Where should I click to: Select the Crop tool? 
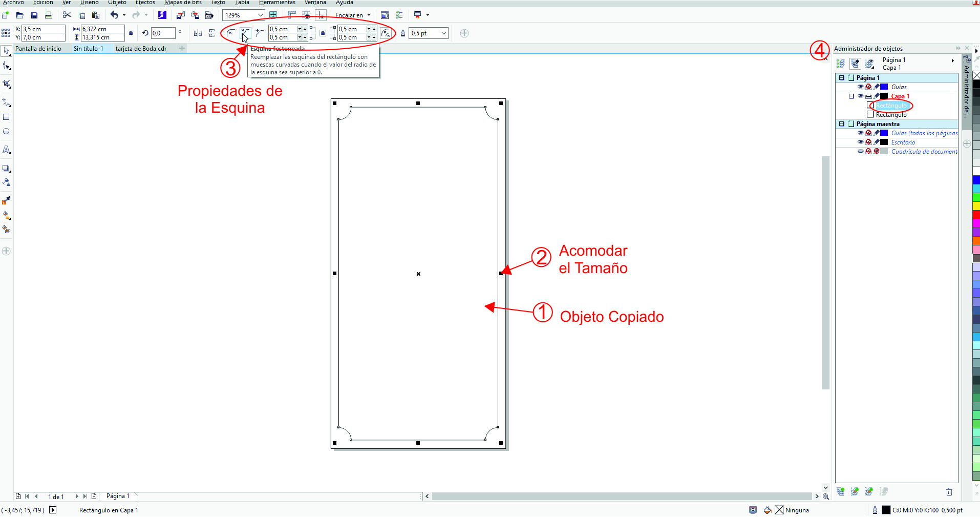(x=6, y=84)
